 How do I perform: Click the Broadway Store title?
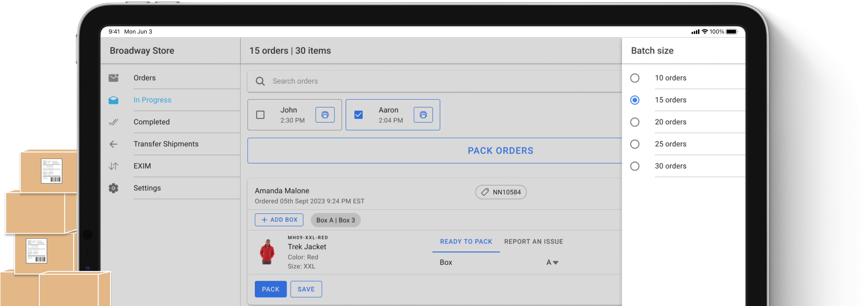142,51
